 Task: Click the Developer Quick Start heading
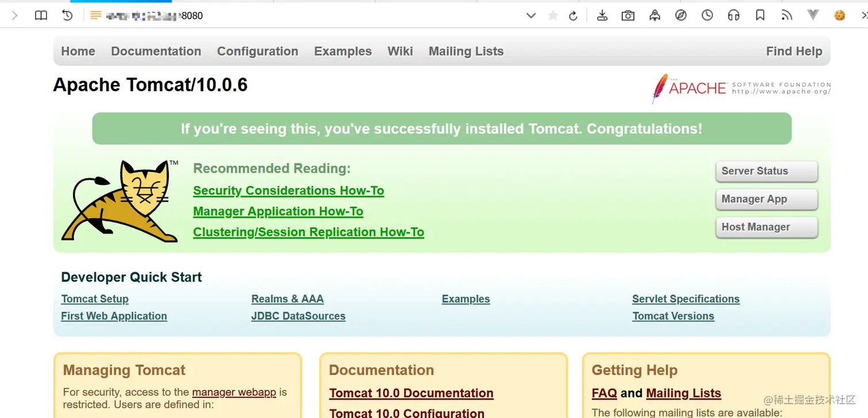click(x=131, y=277)
